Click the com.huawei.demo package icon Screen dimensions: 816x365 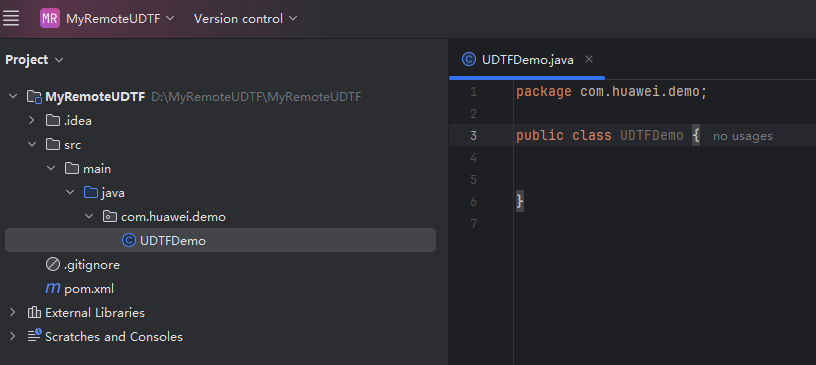pyautogui.click(x=110, y=217)
